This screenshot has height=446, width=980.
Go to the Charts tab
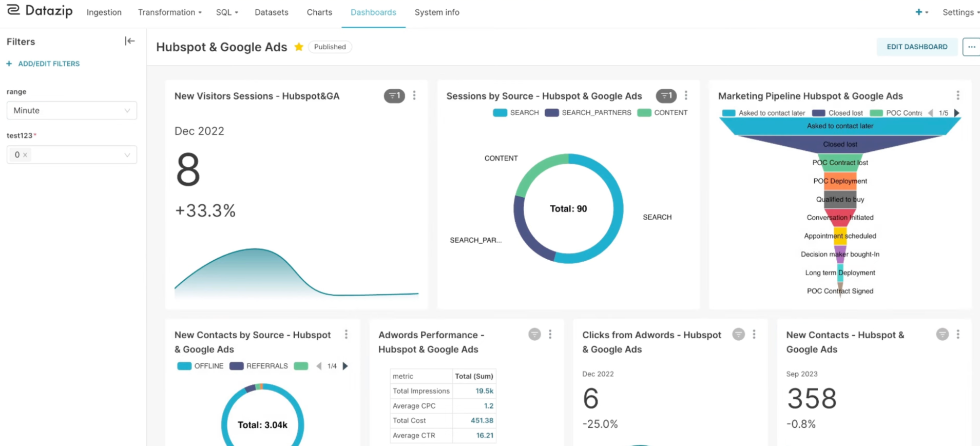coord(319,12)
